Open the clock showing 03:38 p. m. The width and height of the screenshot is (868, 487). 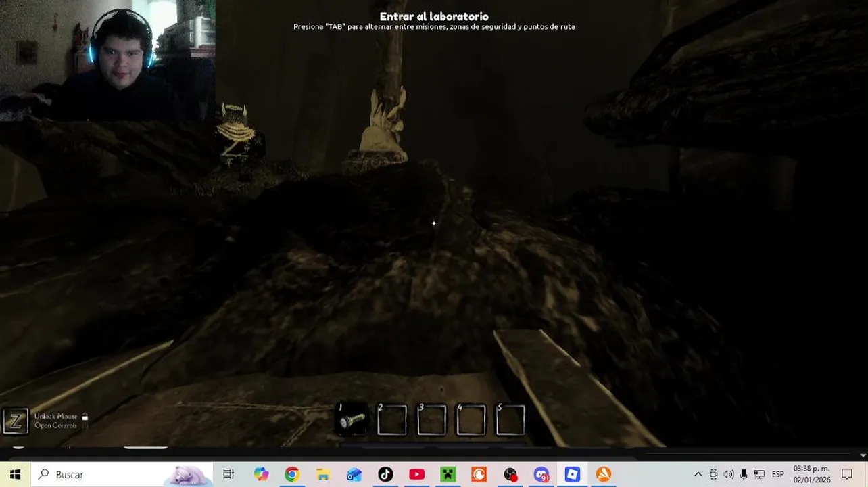click(x=812, y=474)
